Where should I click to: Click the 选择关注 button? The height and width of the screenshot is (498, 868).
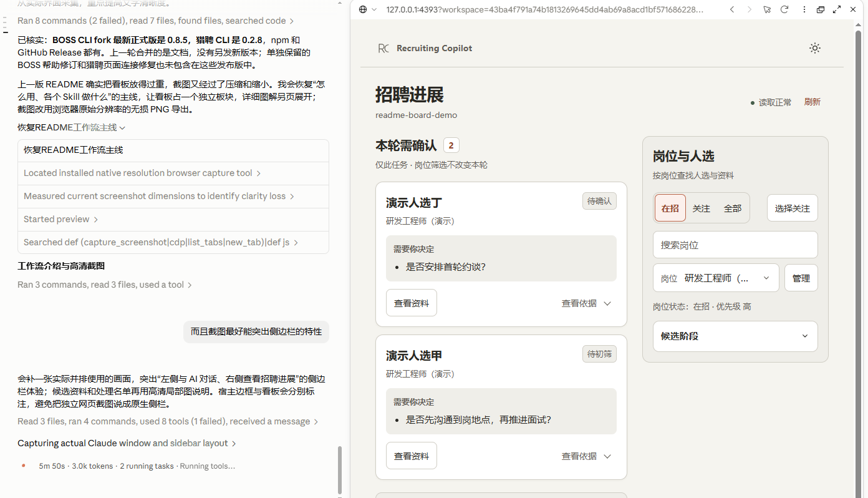(792, 208)
